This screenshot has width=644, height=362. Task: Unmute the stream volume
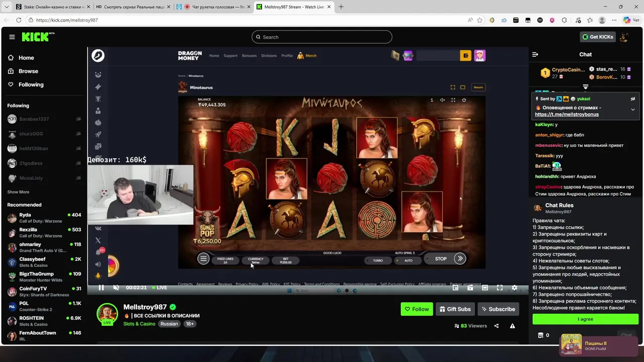pos(116,288)
